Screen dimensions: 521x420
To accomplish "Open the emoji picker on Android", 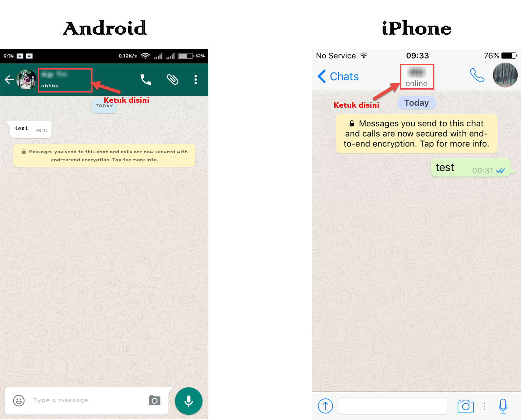I will point(19,400).
